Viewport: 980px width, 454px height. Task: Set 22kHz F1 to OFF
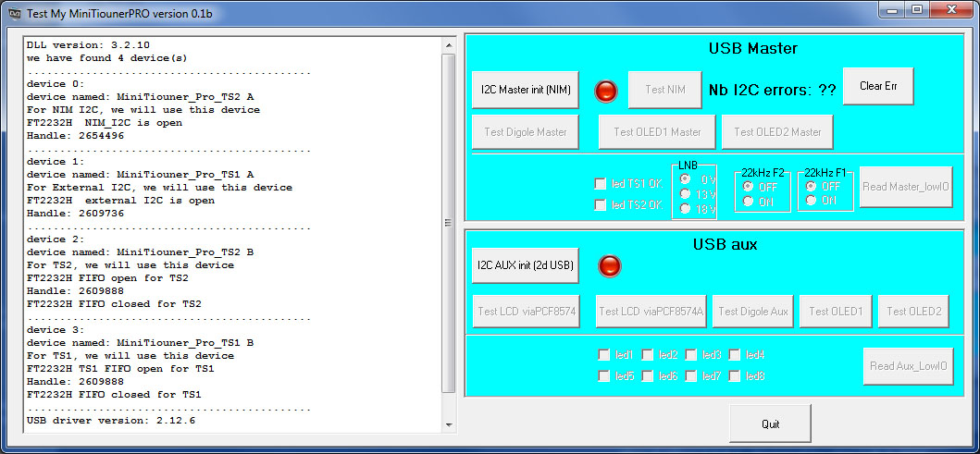coord(811,186)
